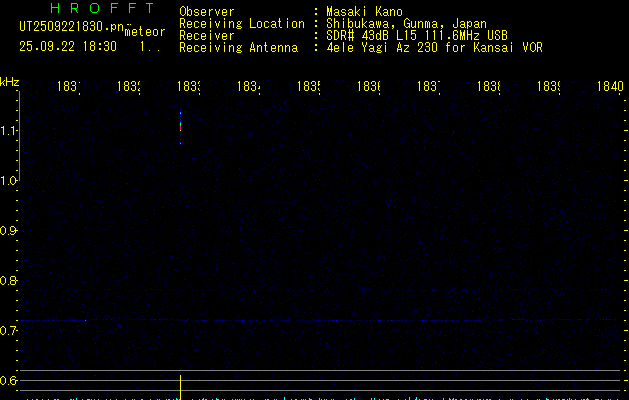Click the 1.1 frequency axis label
Viewport: 629px width, 400px height.
pyautogui.click(x=9, y=130)
